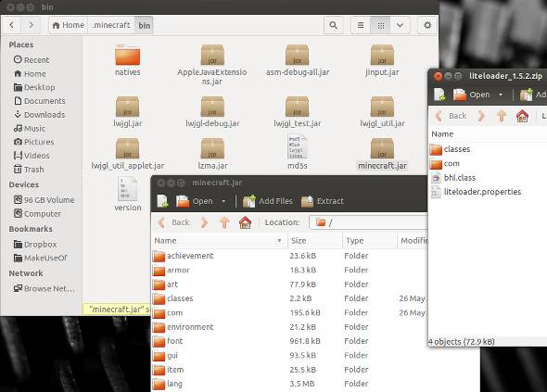Select font folder in minecraft.jar
The width and height of the screenshot is (547, 392).
coord(289,341)
